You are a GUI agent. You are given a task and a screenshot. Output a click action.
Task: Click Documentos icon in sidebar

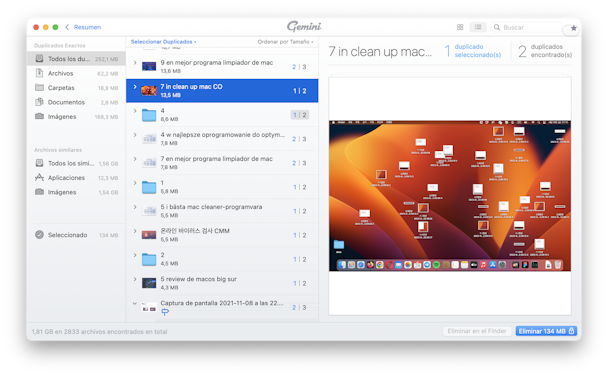pyautogui.click(x=39, y=102)
